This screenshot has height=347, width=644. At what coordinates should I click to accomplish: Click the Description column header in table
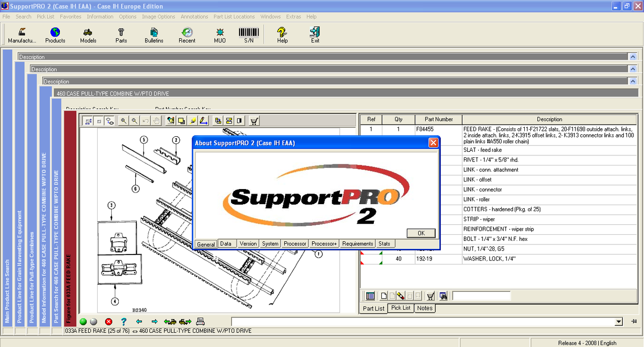pos(549,119)
